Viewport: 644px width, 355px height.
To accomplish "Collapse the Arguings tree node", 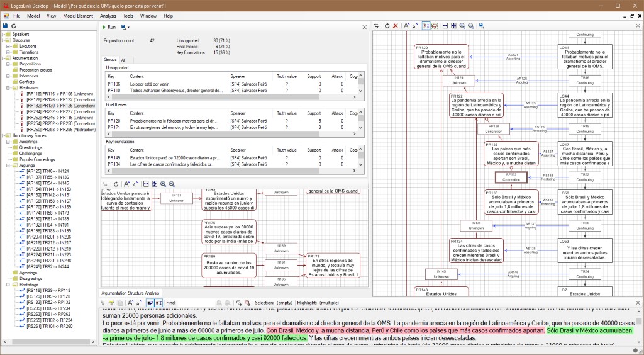I will [8, 165].
